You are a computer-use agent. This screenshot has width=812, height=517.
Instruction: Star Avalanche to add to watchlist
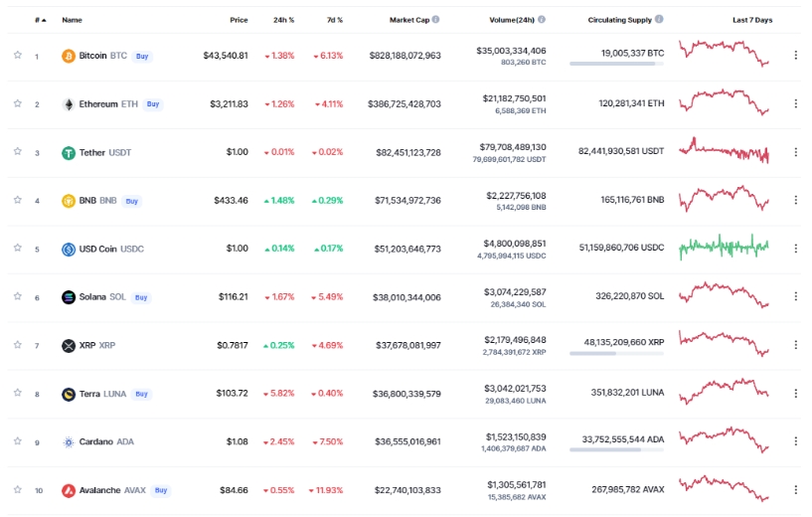click(18, 489)
